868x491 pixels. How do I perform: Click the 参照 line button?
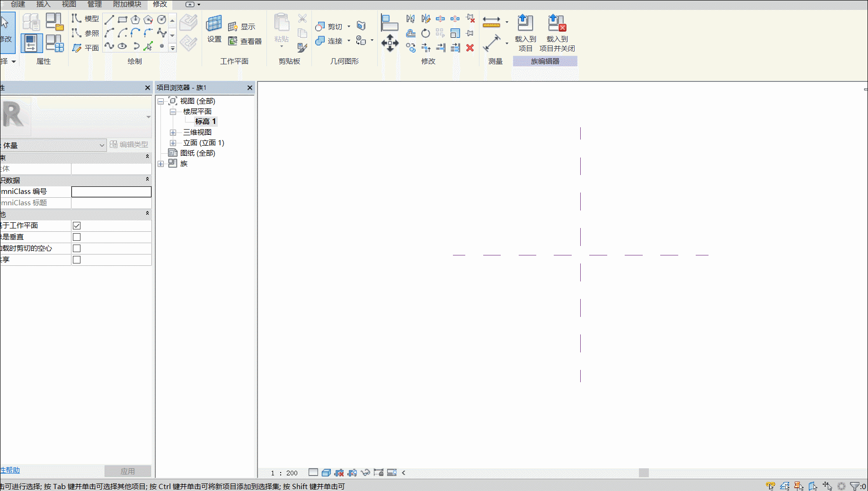coord(86,33)
